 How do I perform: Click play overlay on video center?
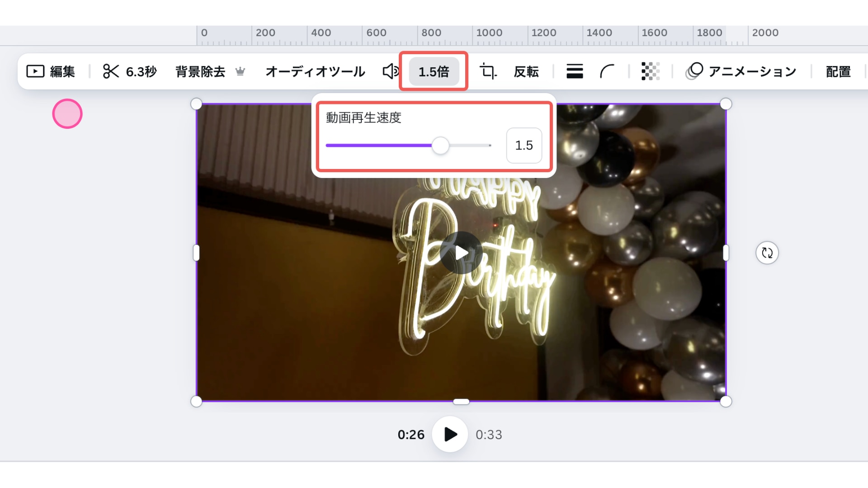(461, 253)
